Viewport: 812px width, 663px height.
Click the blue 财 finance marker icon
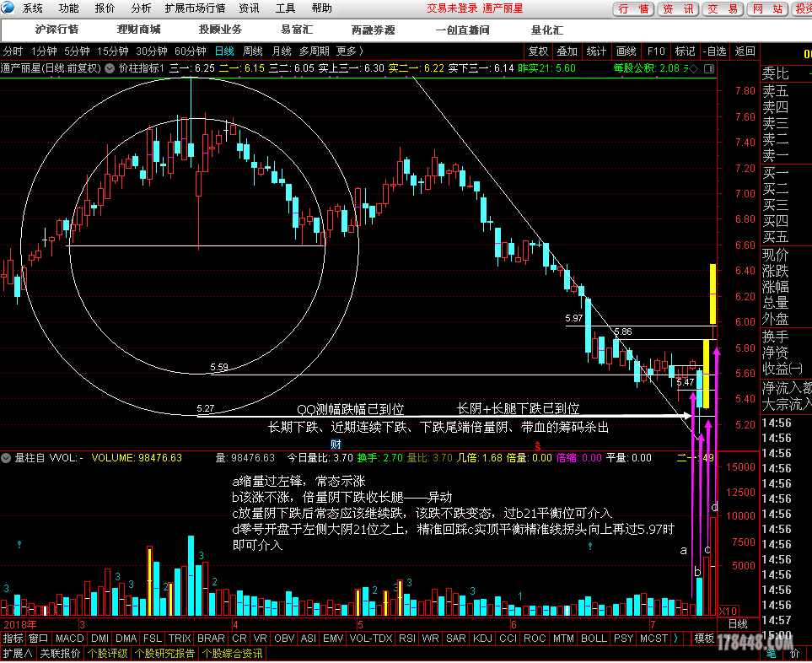[336, 444]
